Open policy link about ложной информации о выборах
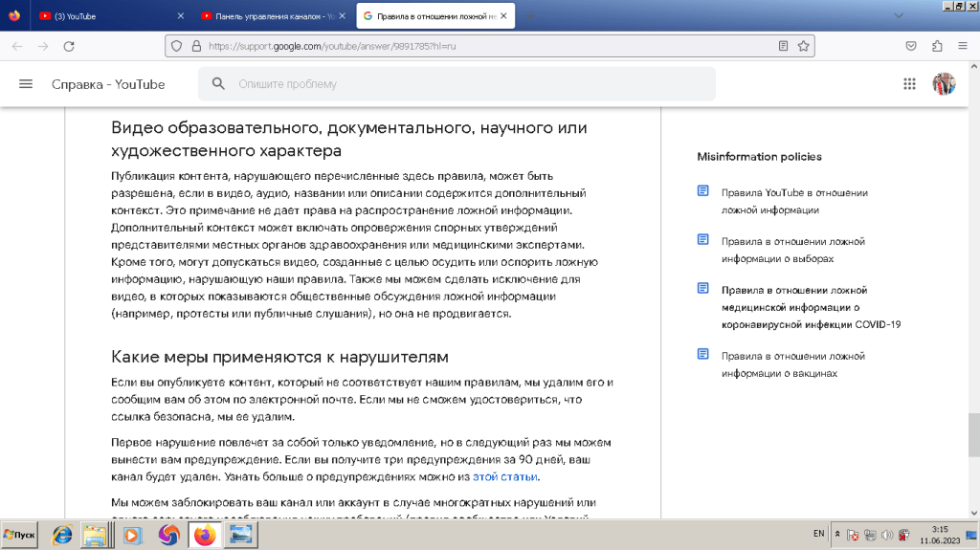This screenshot has height=550, width=980. (792, 250)
